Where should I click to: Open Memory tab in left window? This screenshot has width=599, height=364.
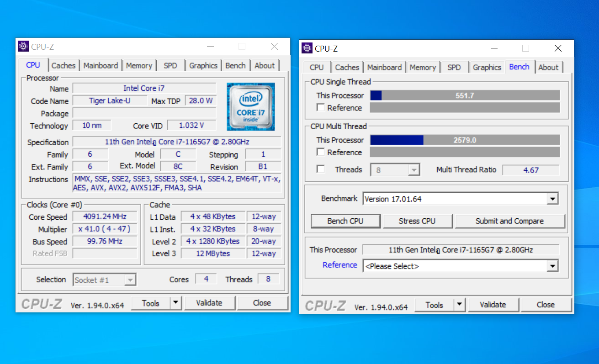tap(139, 65)
